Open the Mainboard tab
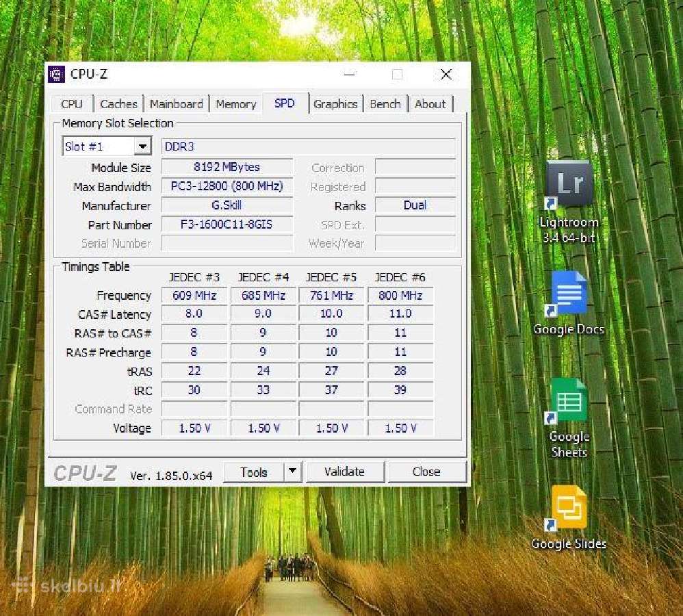The image size is (683, 616). (177, 104)
